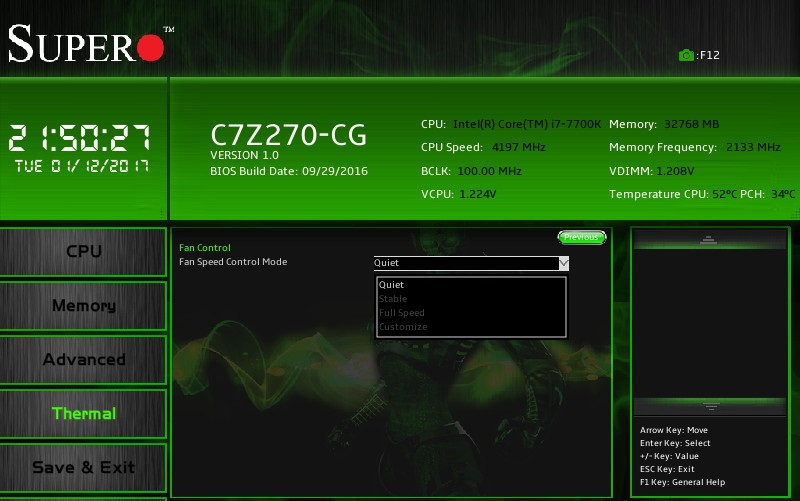Open the Memory settings tab
This screenshot has width=800, height=501.
coord(83,306)
